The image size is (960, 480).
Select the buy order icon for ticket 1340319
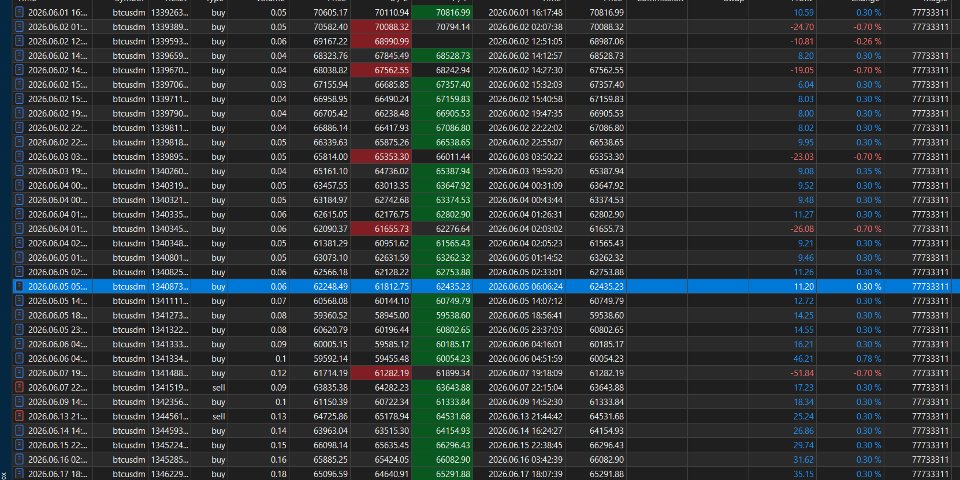pyautogui.click(x=19, y=186)
